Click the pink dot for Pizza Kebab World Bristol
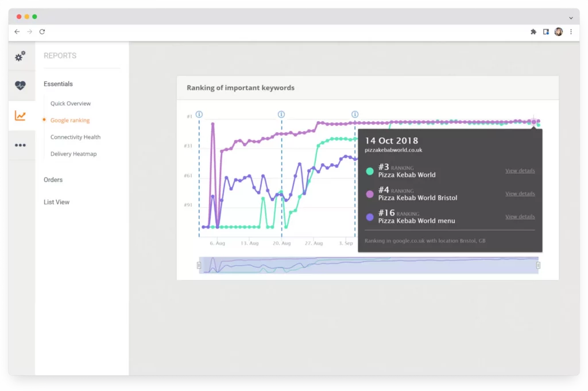The image size is (588, 391). [370, 194]
